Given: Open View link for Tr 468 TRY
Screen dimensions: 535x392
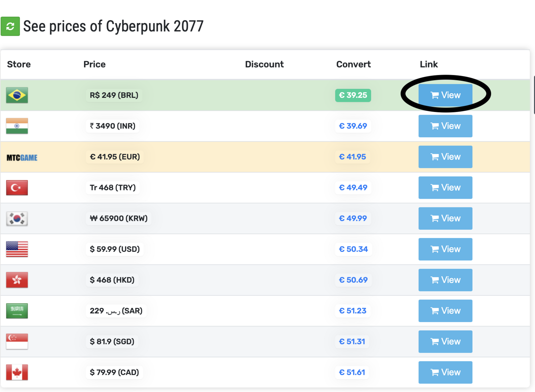Looking at the screenshot, I should [445, 188].
